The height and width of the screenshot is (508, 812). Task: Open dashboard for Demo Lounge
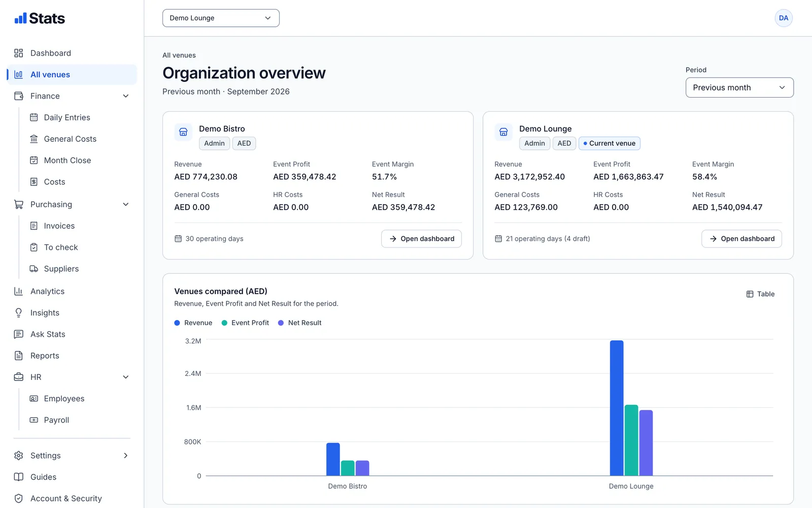coord(741,239)
